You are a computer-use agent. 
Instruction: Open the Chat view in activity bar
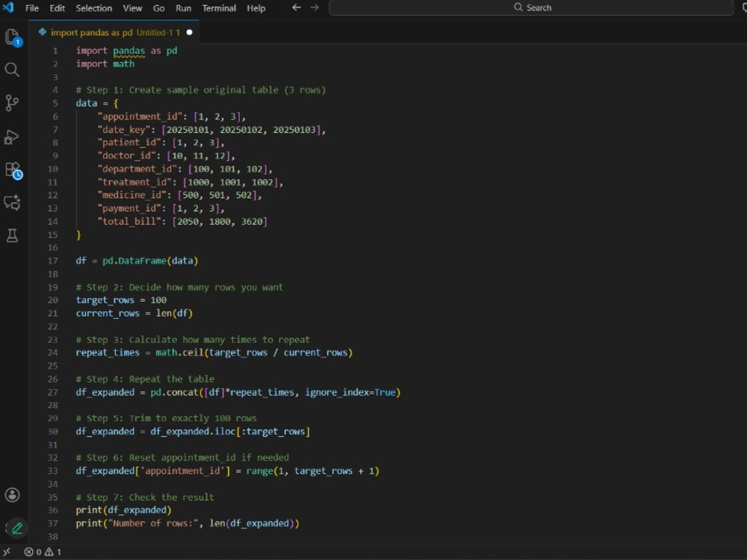tap(13, 203)
